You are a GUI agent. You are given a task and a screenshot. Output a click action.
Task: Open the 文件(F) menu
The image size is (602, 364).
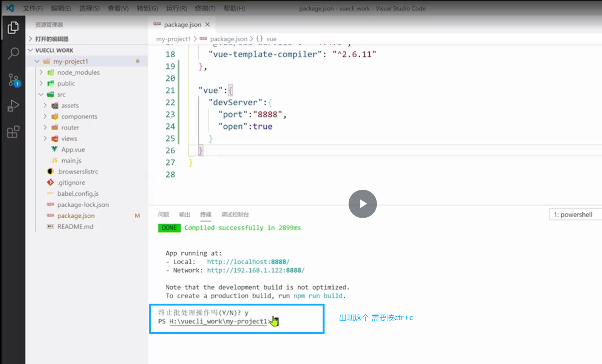(x=33, y=8)
